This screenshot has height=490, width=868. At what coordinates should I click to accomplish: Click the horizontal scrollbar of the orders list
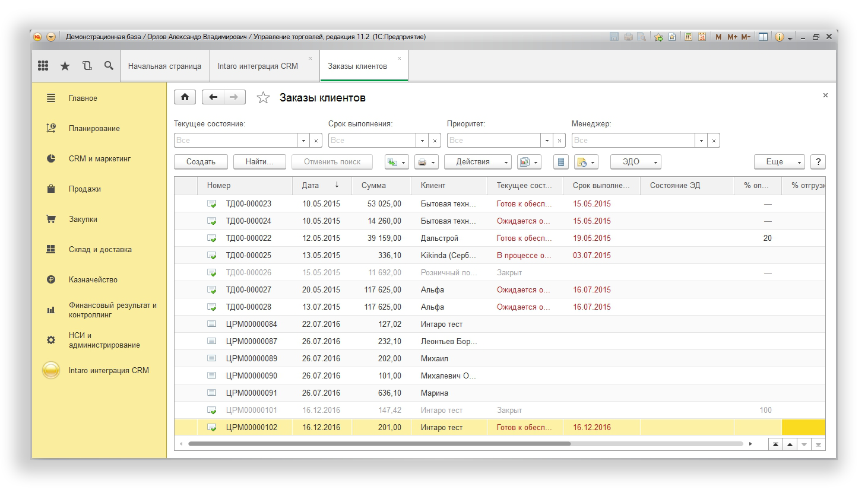(x=379, y=444)
